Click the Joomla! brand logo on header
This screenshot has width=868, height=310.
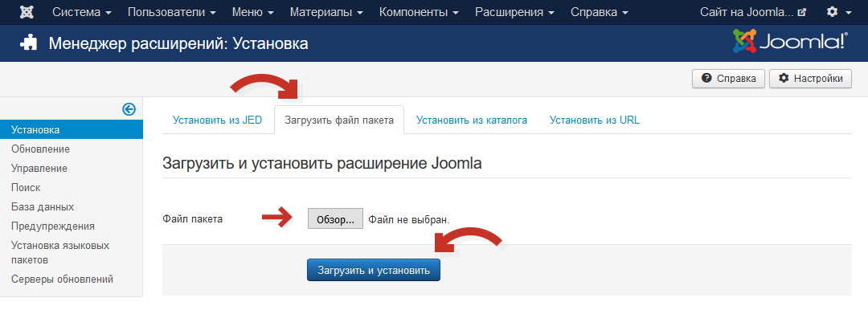(x=790, y=41)
